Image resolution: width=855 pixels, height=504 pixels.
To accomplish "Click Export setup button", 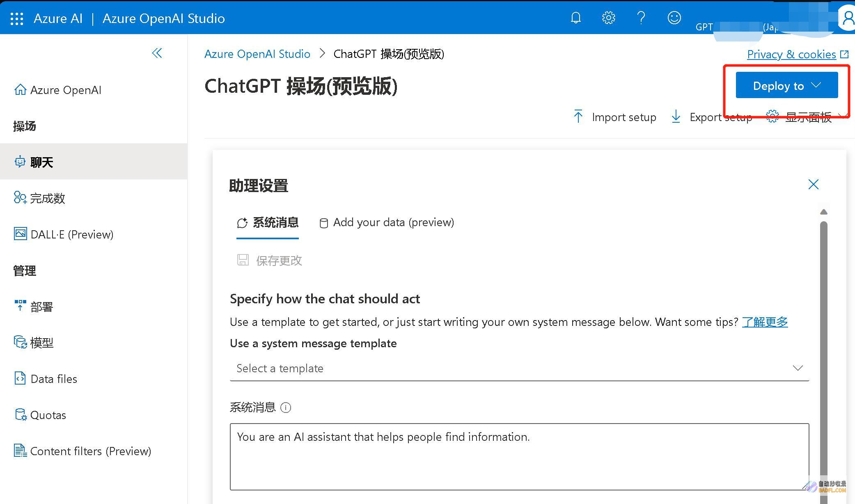I will click(711, 117).
